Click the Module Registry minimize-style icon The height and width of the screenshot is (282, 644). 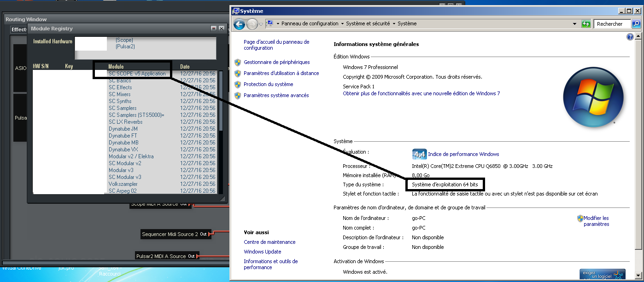pyautogui.click(x=214, y=29)
